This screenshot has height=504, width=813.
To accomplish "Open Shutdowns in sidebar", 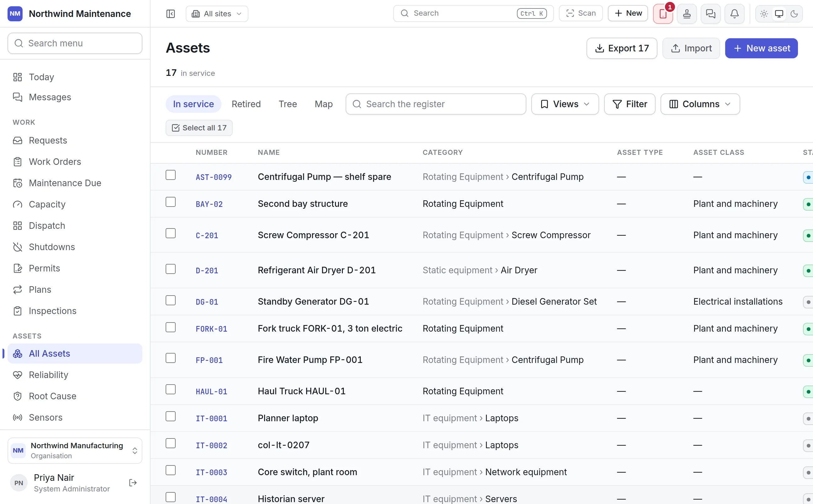I will click(75, 247).
